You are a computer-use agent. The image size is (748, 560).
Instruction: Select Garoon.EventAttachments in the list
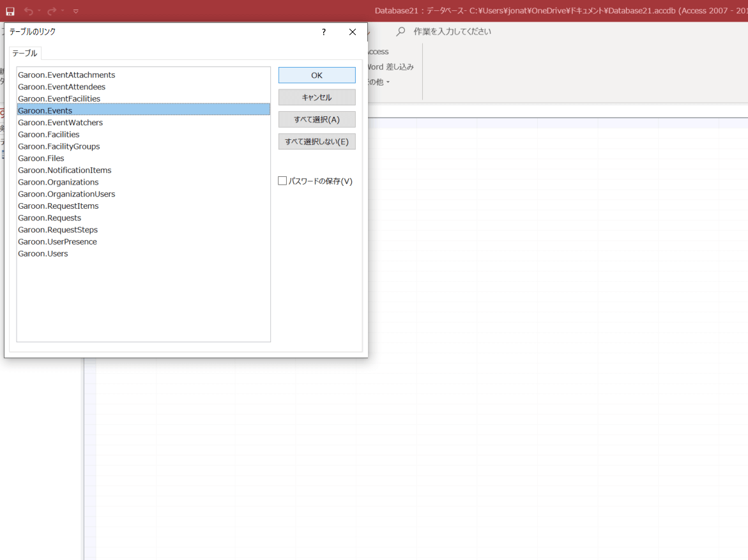coord(144,75)
